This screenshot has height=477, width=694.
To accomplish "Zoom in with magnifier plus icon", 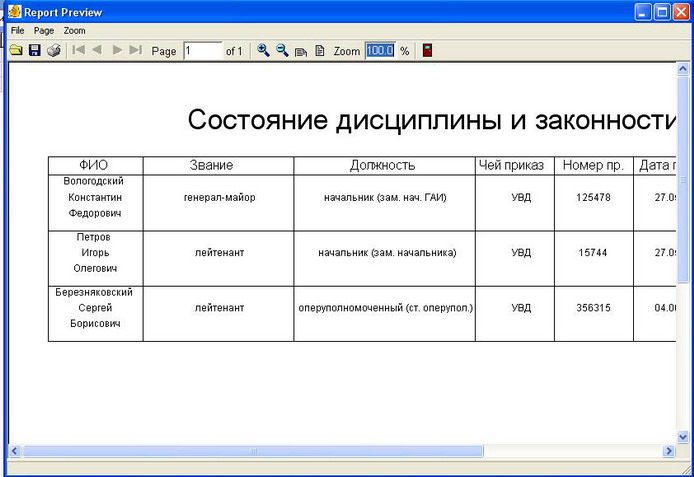I will 263,50.
